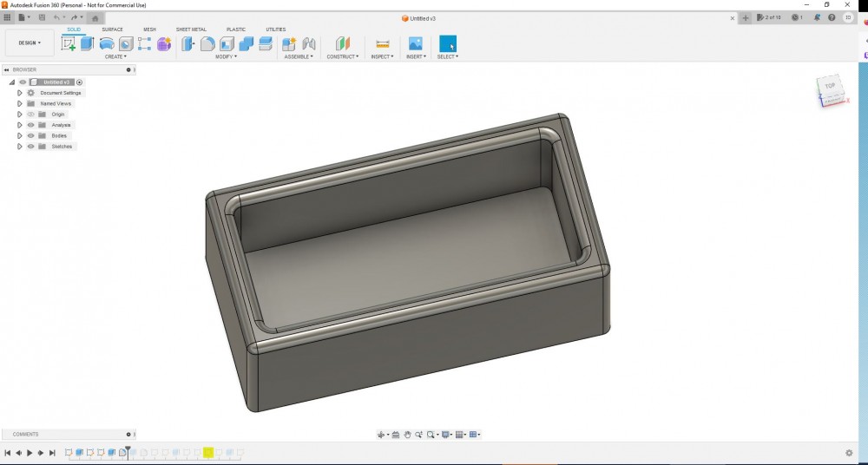Select the Pan hand tool
Screen dimensions: 868x465
407,435
